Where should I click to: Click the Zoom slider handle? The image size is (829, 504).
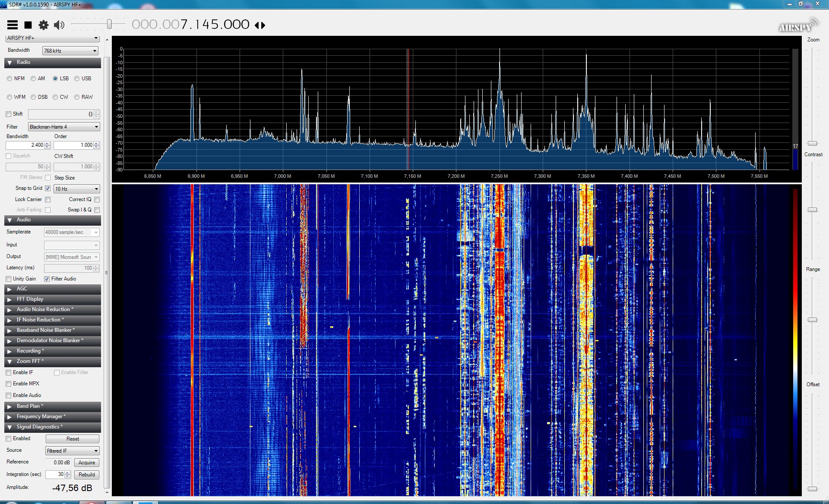813,143
